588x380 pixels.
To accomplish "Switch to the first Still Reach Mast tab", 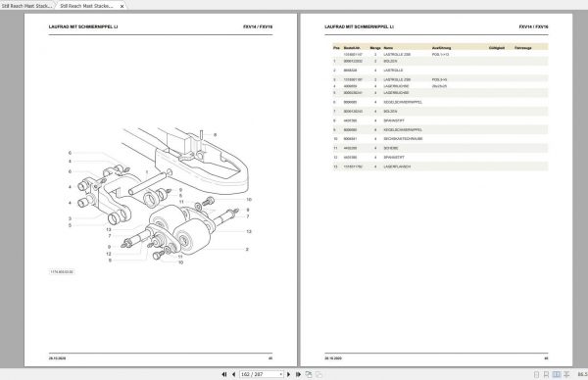I will point(26,6).
